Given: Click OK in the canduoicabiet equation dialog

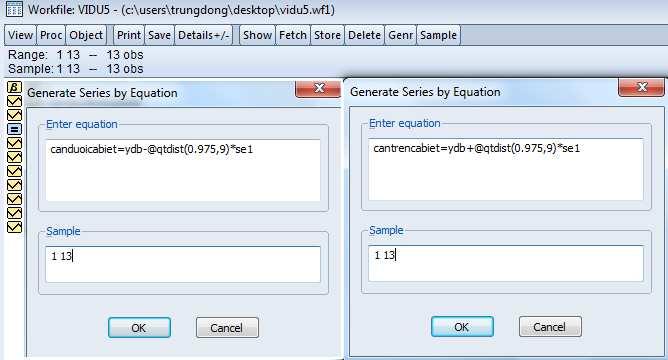Looking at the screenshot, I should pyautogui.click(x=139, y=328).
